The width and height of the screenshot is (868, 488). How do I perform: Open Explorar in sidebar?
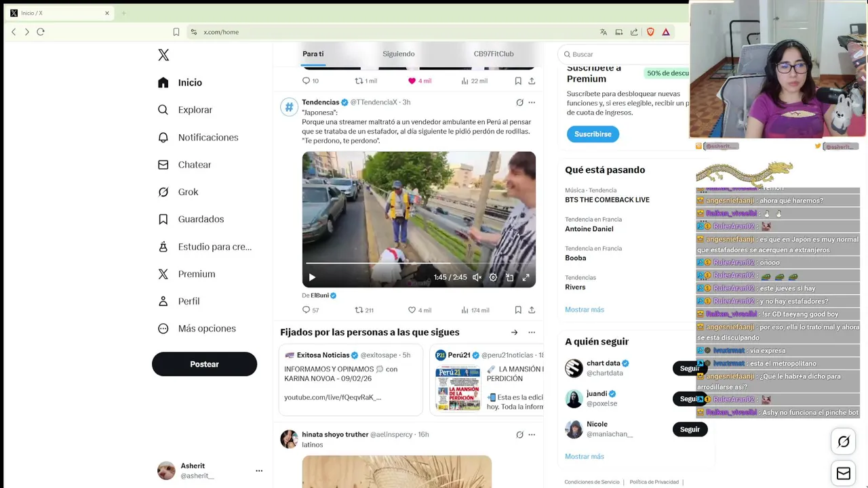185,110
